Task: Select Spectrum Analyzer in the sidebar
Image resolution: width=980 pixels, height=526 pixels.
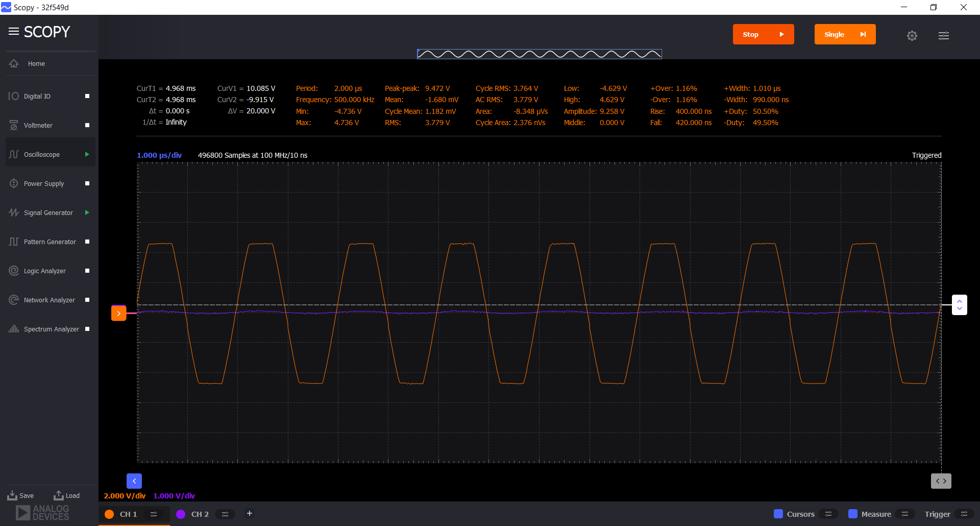Action: click(x=51, y=329)
